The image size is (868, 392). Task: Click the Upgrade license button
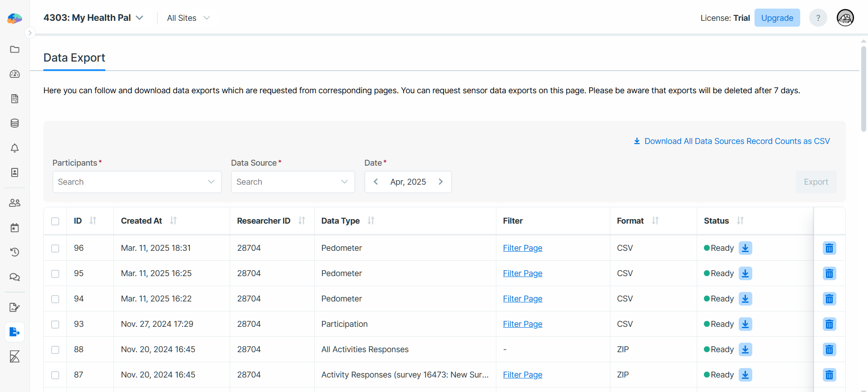tap(777, 18)
